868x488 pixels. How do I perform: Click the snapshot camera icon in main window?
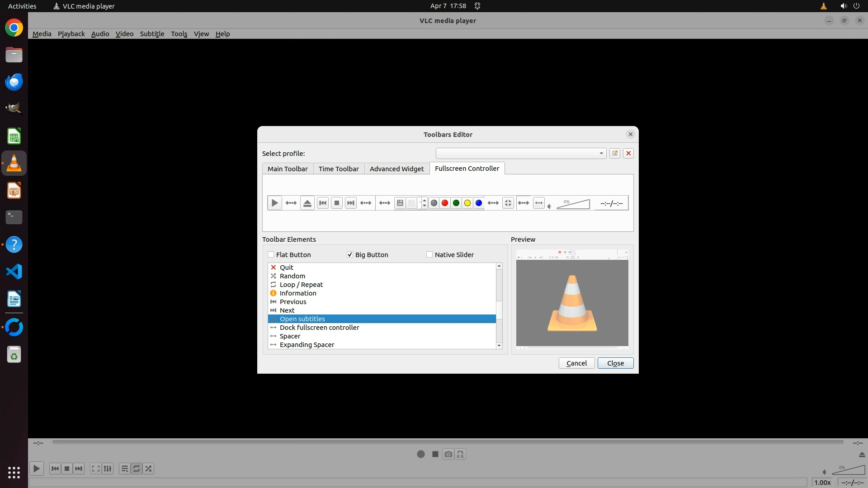pyautogui.click(x=448, y=454)
